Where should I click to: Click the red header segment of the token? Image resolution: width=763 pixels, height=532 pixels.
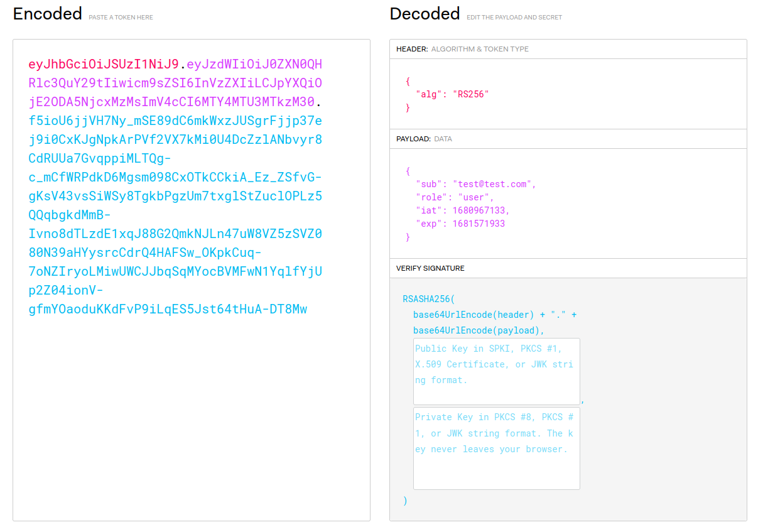[x=104, y=64]
